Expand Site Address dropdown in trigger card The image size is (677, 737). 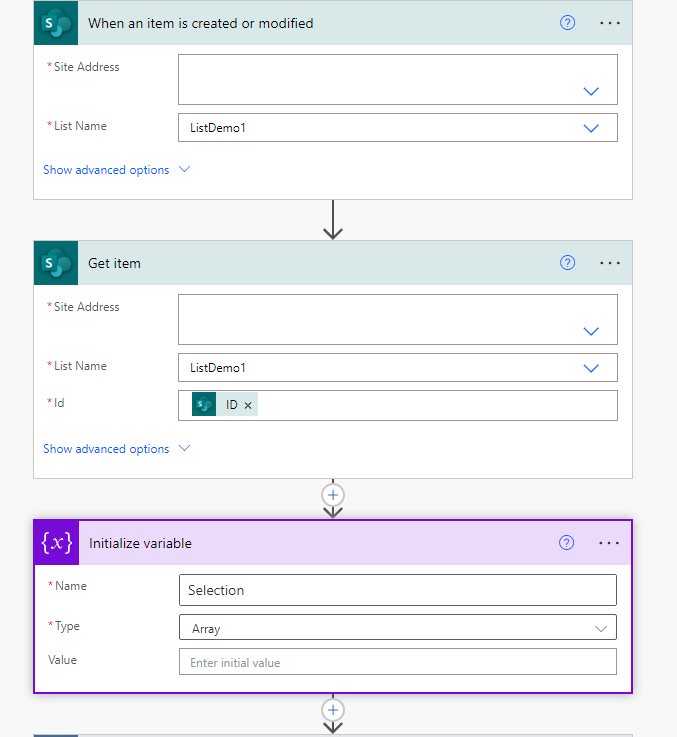[x=591, y=91]
